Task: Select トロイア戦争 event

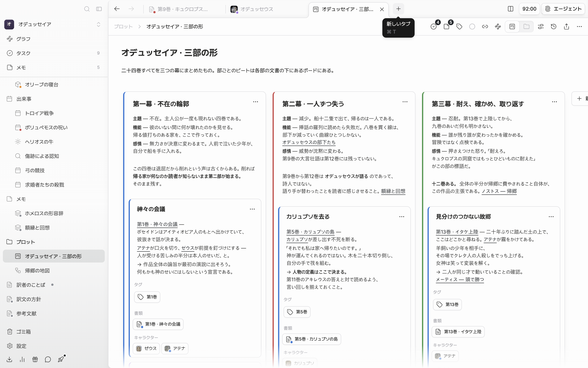Action: (x=54, y=113)
